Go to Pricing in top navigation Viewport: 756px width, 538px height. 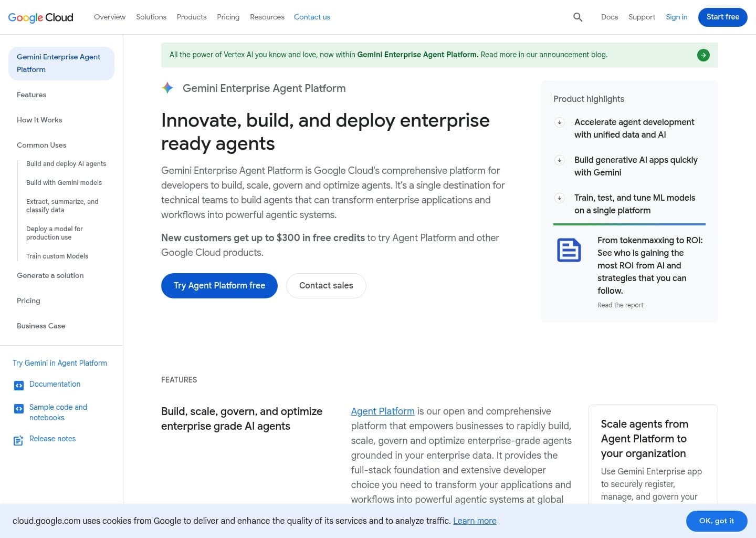pos(228,17)
